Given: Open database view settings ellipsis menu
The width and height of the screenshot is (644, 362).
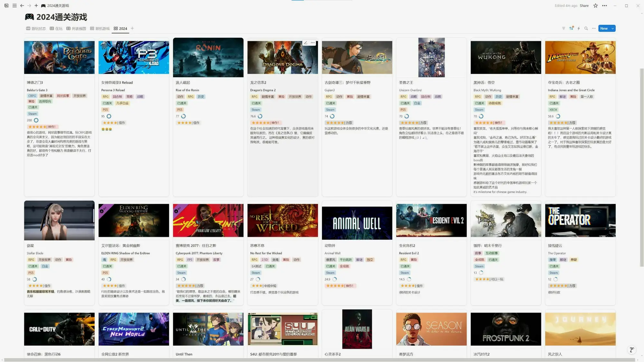Looking at the screenshot, I should pyautogui.click(x=594, y=28).
